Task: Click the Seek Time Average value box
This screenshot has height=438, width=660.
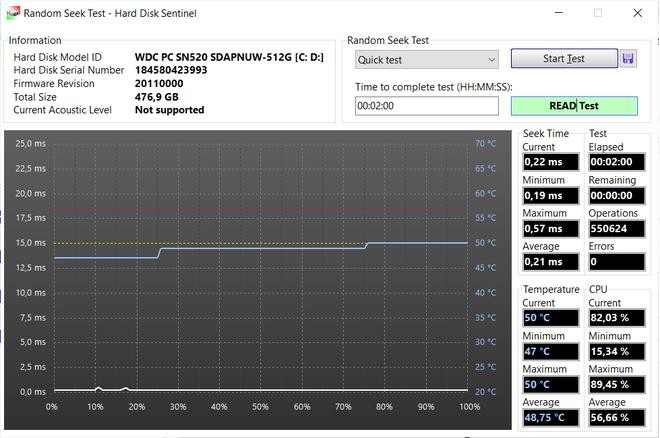Action: 549,261
